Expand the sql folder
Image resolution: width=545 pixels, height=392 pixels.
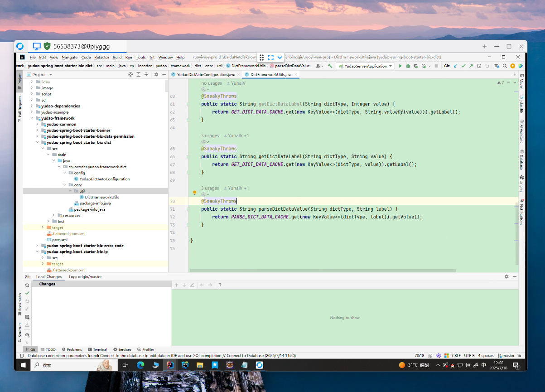32,100
